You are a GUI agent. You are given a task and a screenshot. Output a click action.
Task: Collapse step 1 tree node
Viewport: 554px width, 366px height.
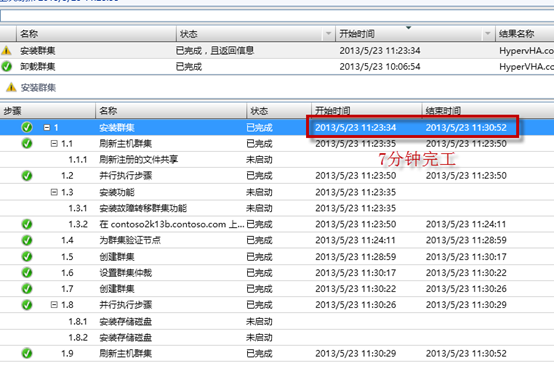(47, 128)
